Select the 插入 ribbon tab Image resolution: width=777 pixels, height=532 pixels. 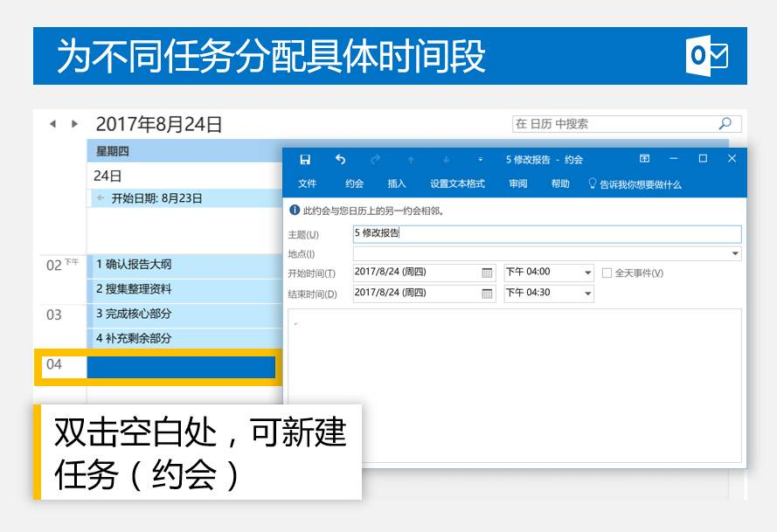pyautogui.click(x=397, y=183)
